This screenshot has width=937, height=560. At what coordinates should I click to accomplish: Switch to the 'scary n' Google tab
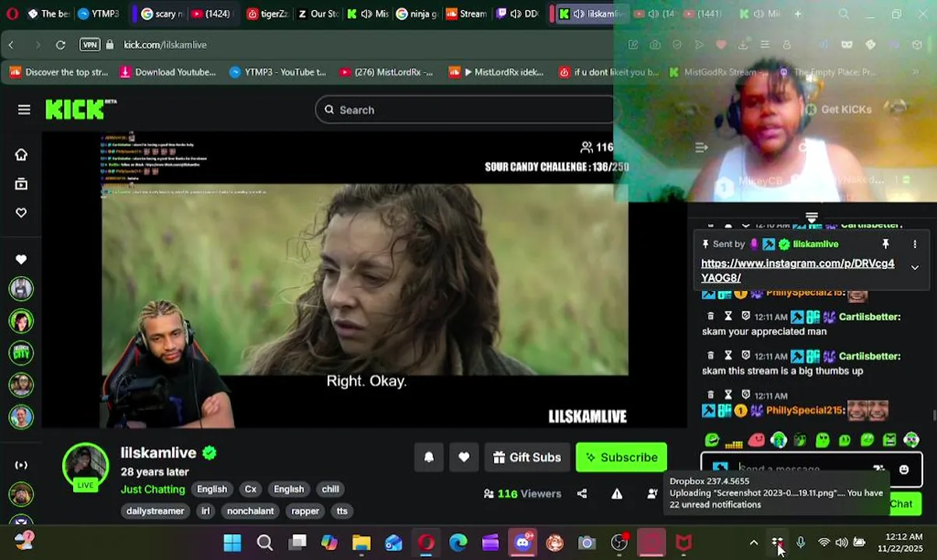pyautogui.click(x=162, y=14)
